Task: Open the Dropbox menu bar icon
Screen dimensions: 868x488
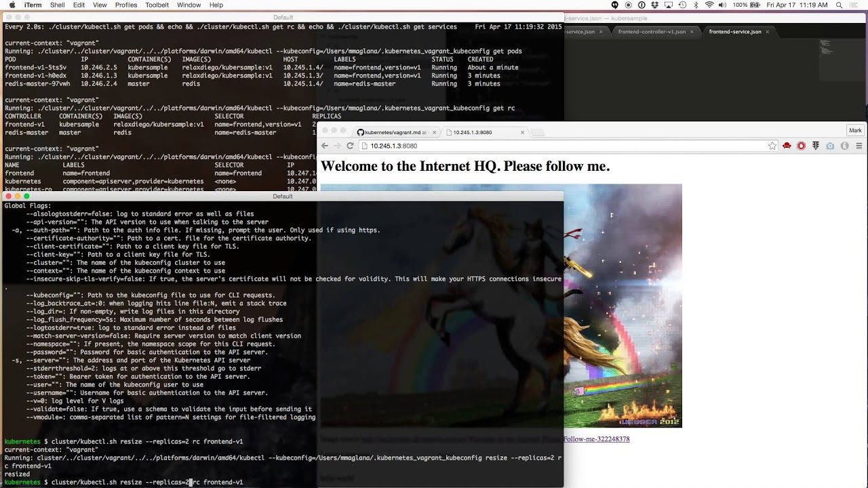Action: (x=654, y=5)
